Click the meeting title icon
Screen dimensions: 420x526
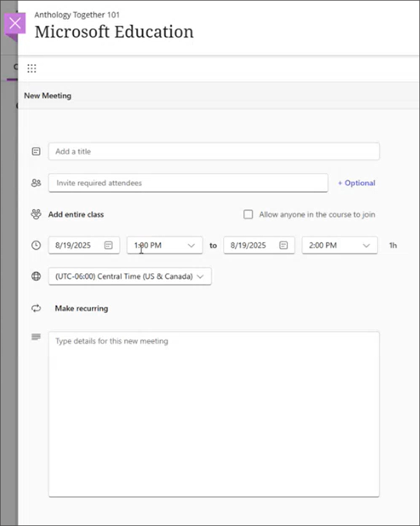pyautogui.click(x=35, y=151)
